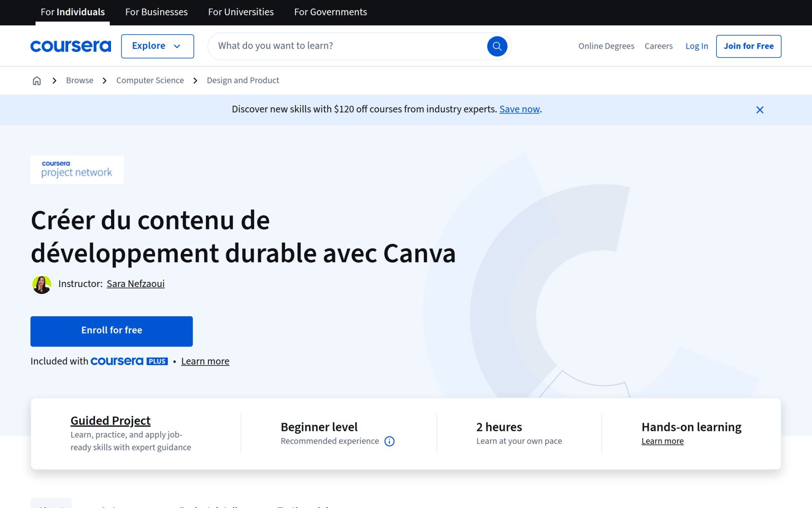Click Enroll for free button

point(111,331)
